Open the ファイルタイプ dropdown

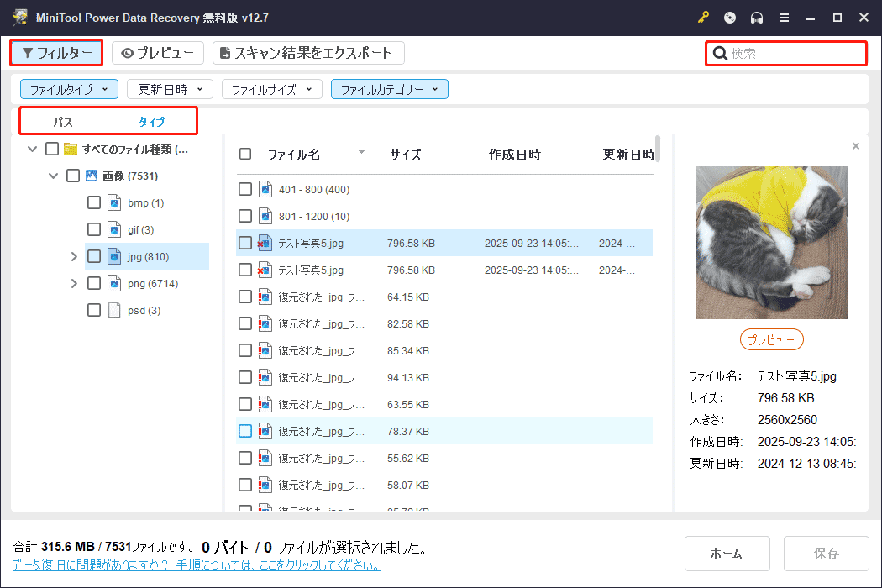[x=69, y=88]
